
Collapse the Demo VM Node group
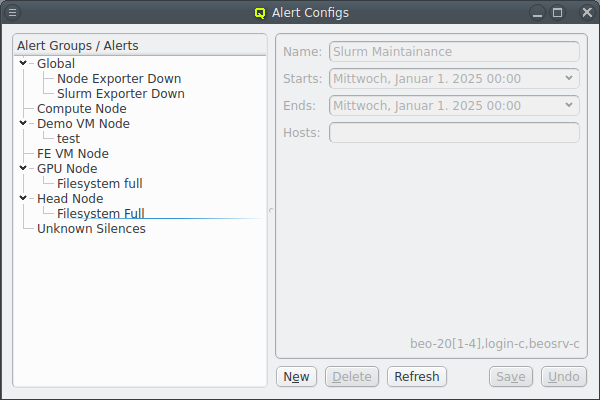[23, 123]
